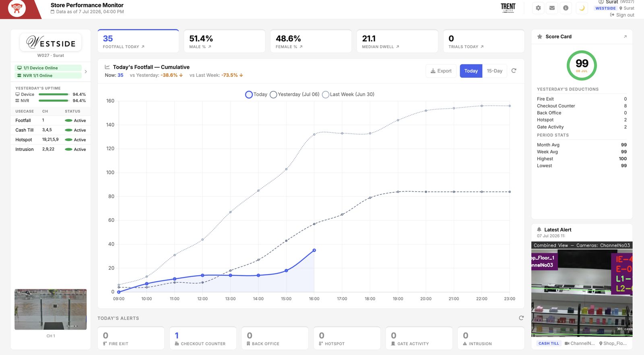The height and width of the screenshot is (355, 644).
Task: Click the 99 score ring
Action: (582, 65)
